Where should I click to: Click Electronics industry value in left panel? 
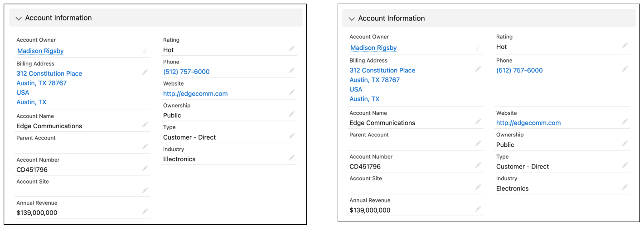coord(179,159)
